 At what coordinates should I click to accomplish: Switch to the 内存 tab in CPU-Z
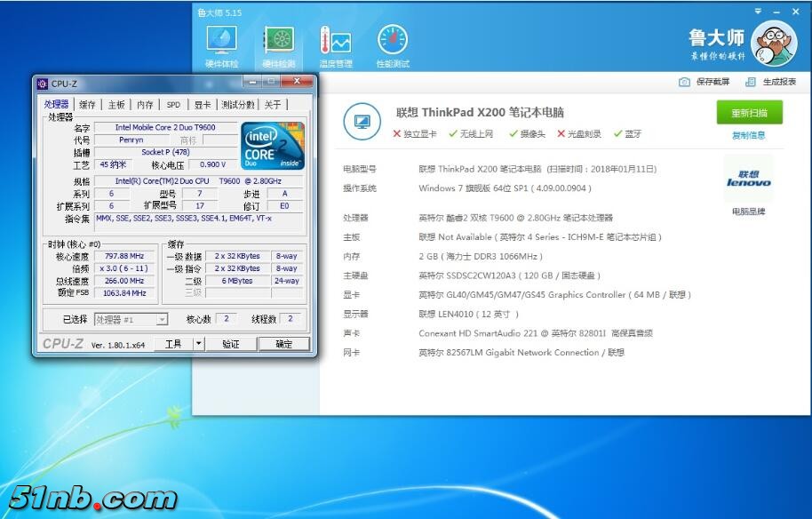(x=146, y=105)
